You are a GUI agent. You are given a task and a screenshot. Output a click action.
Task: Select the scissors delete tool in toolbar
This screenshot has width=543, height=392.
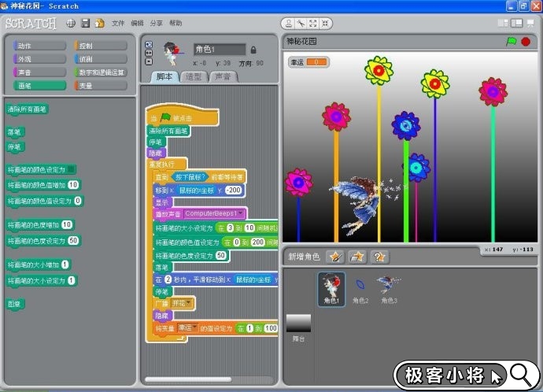302,24
